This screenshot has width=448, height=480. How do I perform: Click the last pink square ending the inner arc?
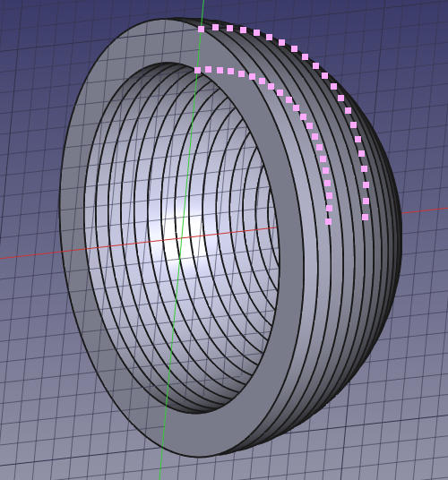pos(328,221)
